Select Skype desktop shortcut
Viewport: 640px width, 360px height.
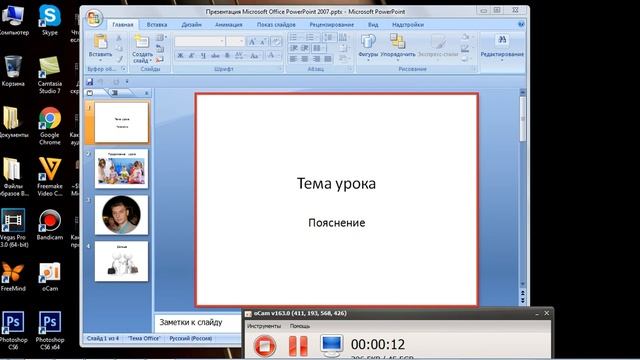pos(50,20)
